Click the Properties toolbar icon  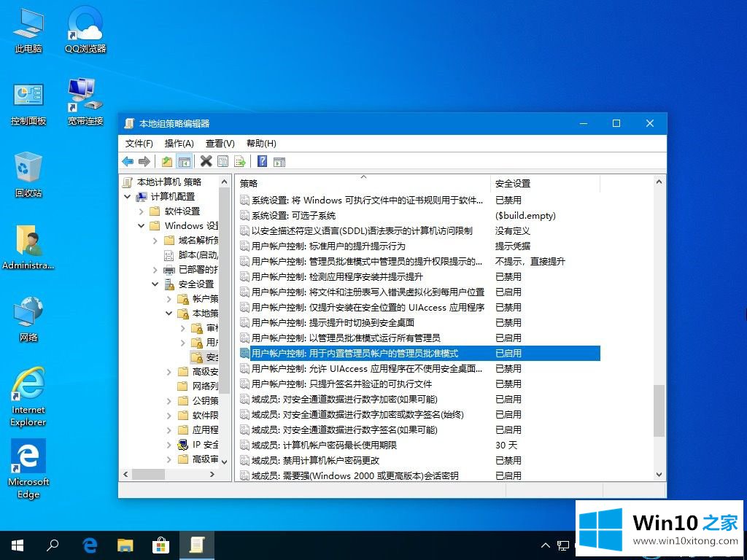[223, 161]
